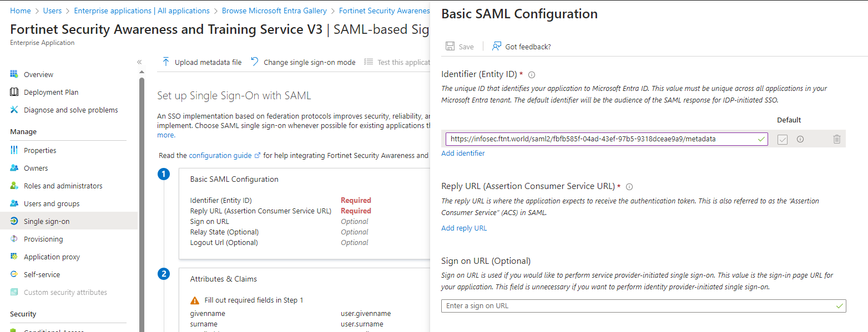Click the Provisioning icon in sidebar
The width and height of the screenshot is (868, 332).
14,239
